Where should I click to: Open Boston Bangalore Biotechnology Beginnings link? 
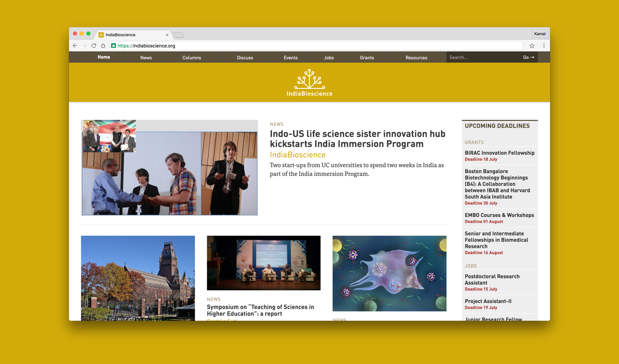[x=497, y=184]
